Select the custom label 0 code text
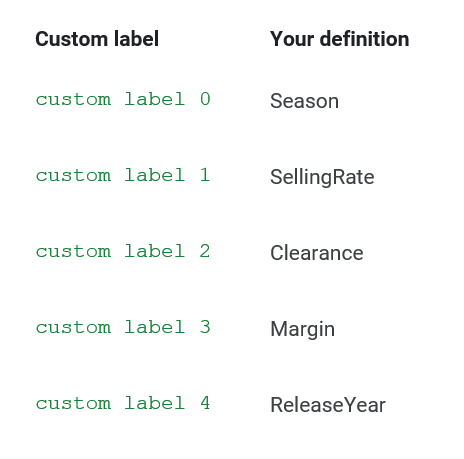 [x=123, y=99]
